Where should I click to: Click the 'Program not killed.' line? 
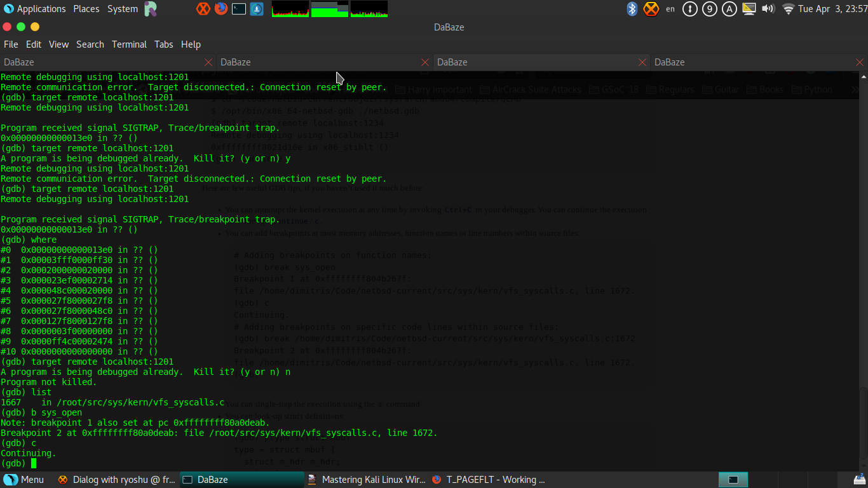[49, 382]
